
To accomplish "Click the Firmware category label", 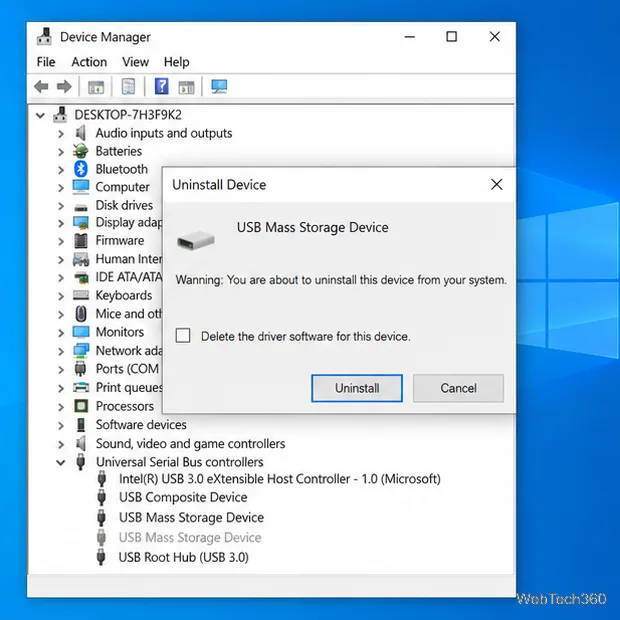I will tap(119, 240).
